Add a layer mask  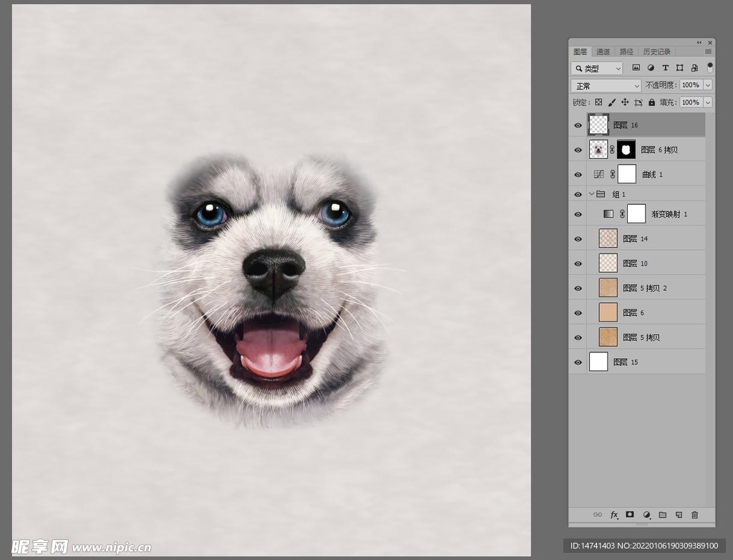(x=630, y=515)
